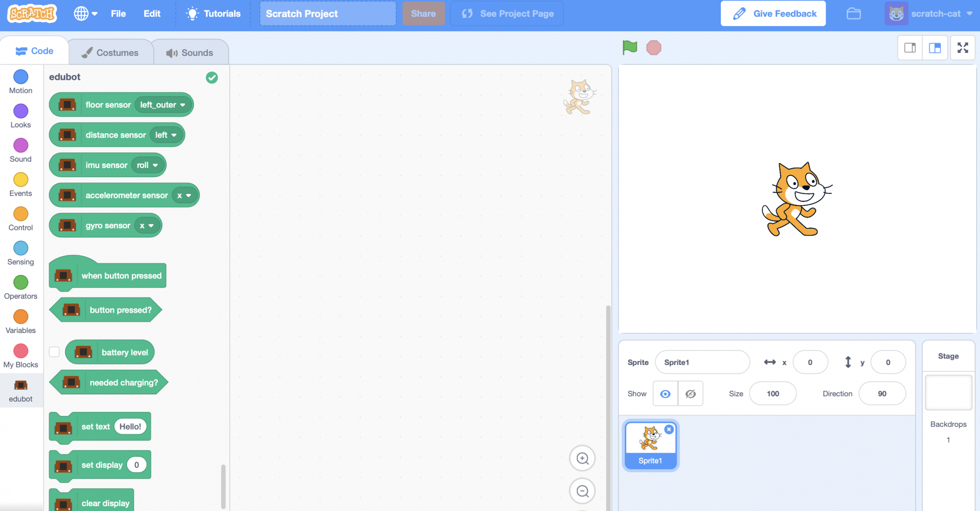Show the sprite with eye button
The image size is (980, 511).
pyautogui.click(x=665, y=393)
